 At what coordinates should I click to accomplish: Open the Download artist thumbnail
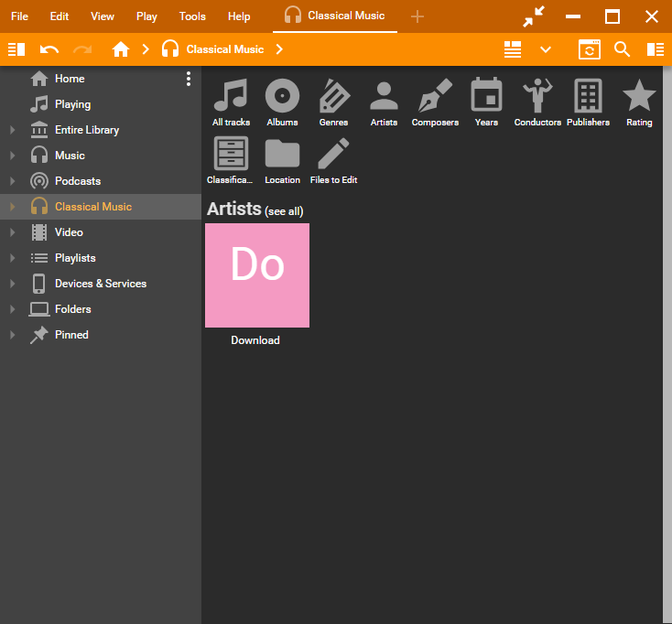click(257, 275)
